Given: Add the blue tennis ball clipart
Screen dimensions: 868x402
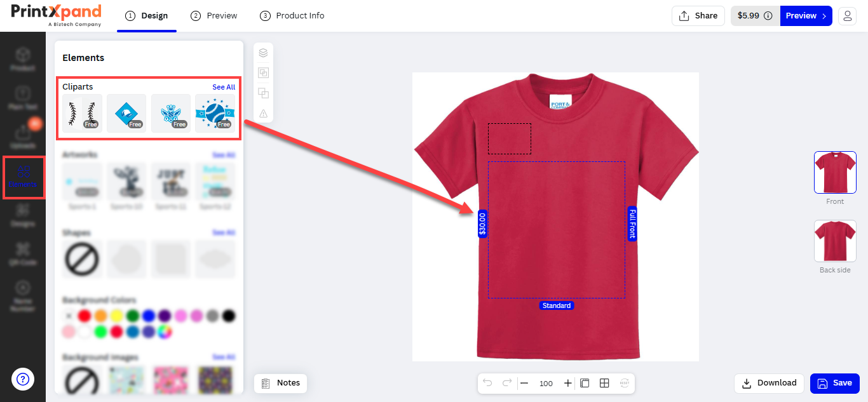Looking at the screenshot, I should [215, 114].
